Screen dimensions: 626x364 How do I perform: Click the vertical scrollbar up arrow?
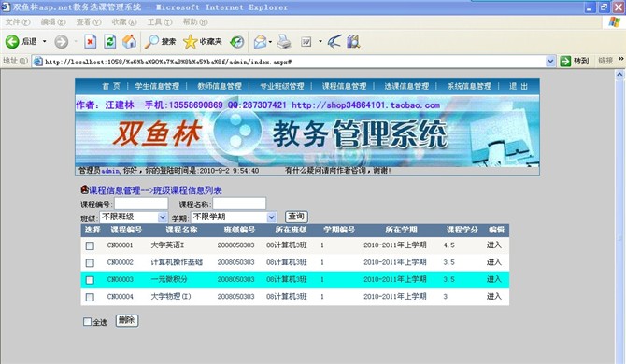(x=619, y=74)
